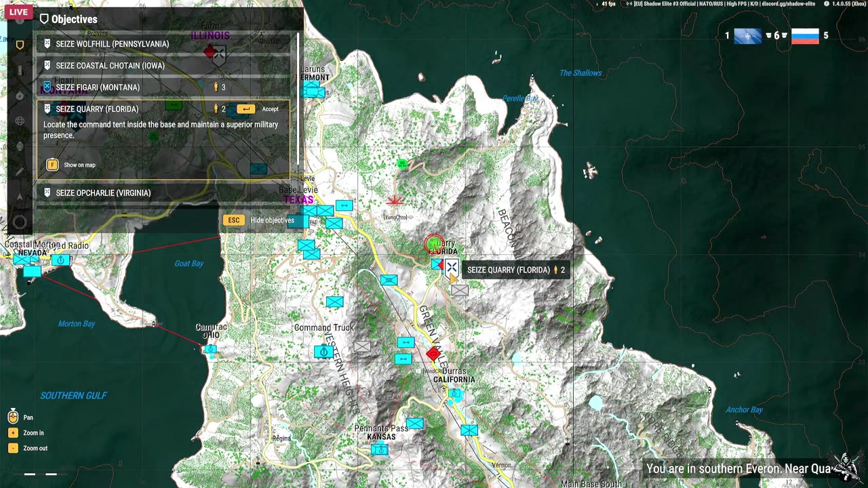
Task: Click the Vermont base marker at Laruns
Action: (313, 91)
